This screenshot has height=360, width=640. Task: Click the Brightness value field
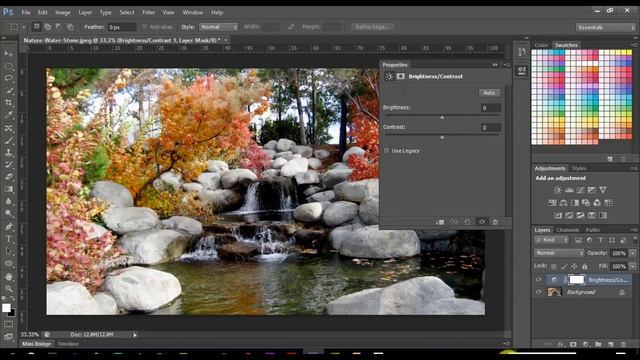tap(490, 108)
